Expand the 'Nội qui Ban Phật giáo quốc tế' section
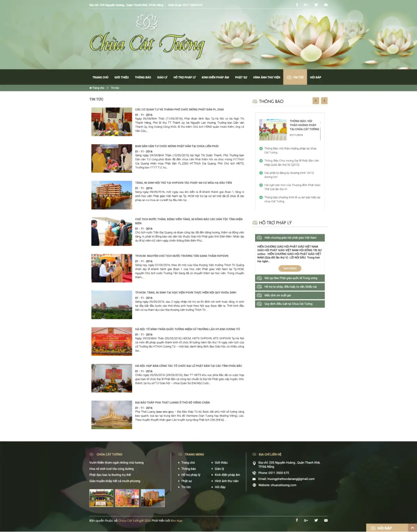This screenshot has width=417, height=532. point(290,278)
